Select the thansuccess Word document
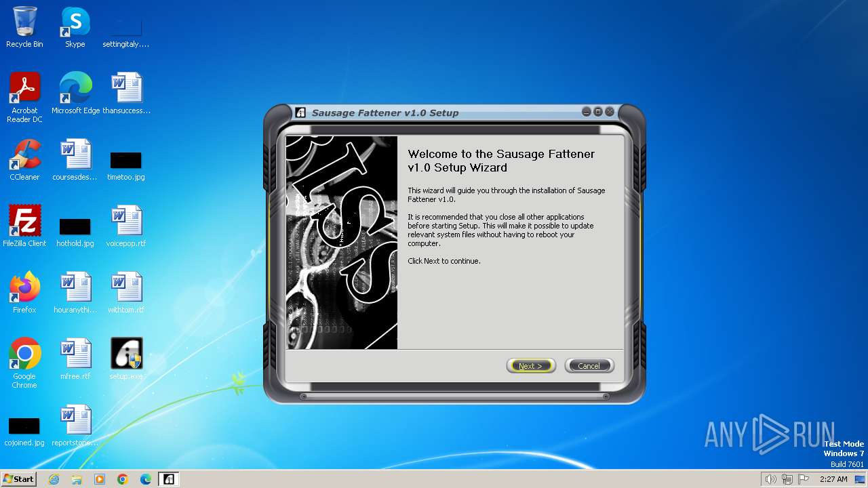Viewport: 868px width, 488px height. pyautogui.click(x=126, y=94)
